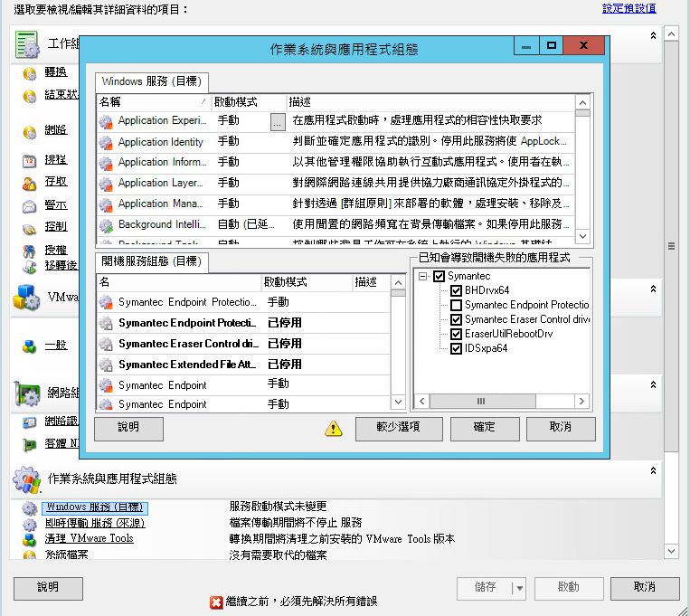690x616 pixels.
Task: Open the browse button for Application Experience
Action: 278,120
